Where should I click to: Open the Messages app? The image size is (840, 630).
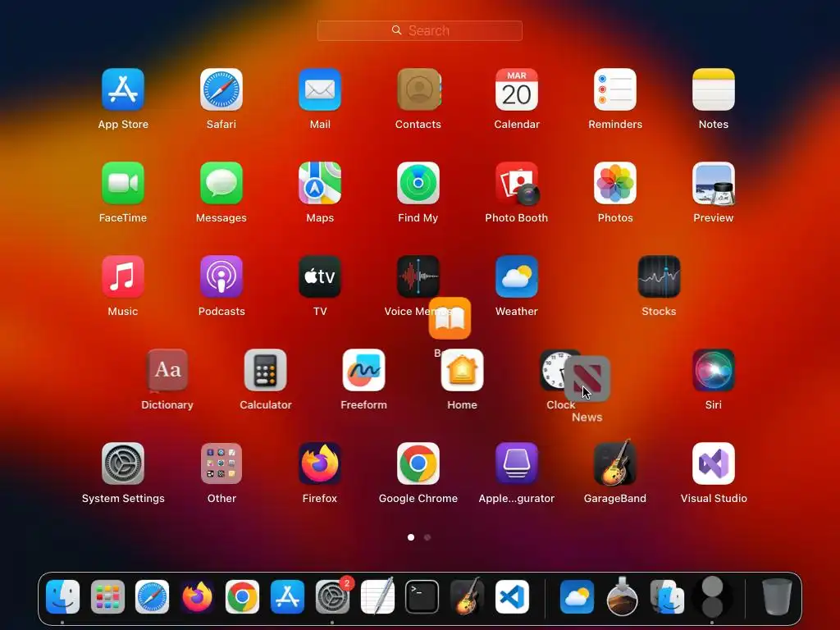[x=221, y=183]
